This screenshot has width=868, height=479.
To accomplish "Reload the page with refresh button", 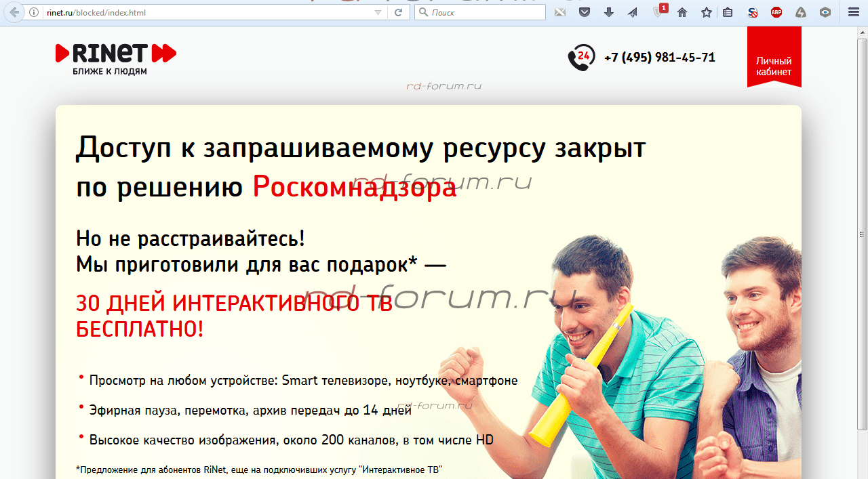I will tap(398, 12).
